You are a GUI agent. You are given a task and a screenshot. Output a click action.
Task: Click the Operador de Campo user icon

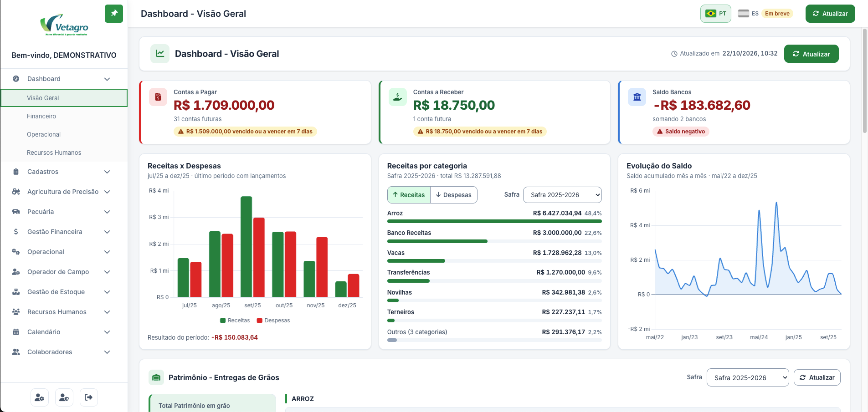[16, 272]
